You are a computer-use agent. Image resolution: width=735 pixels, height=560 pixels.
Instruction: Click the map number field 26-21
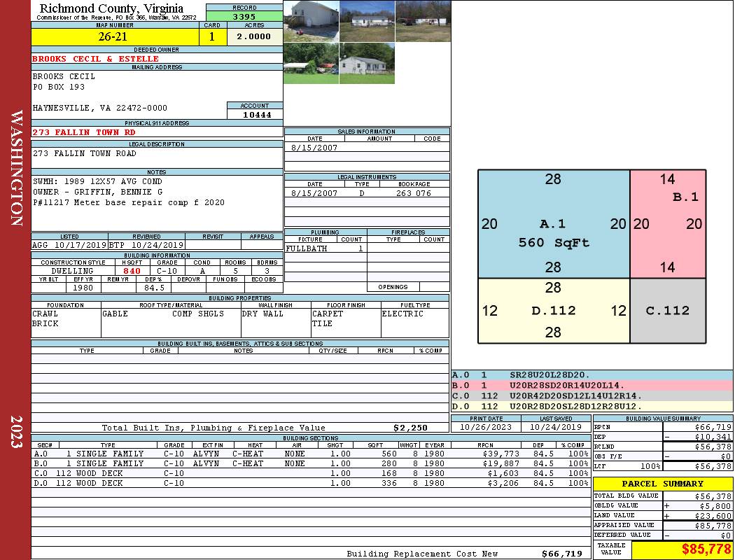[x=115, y=36]
